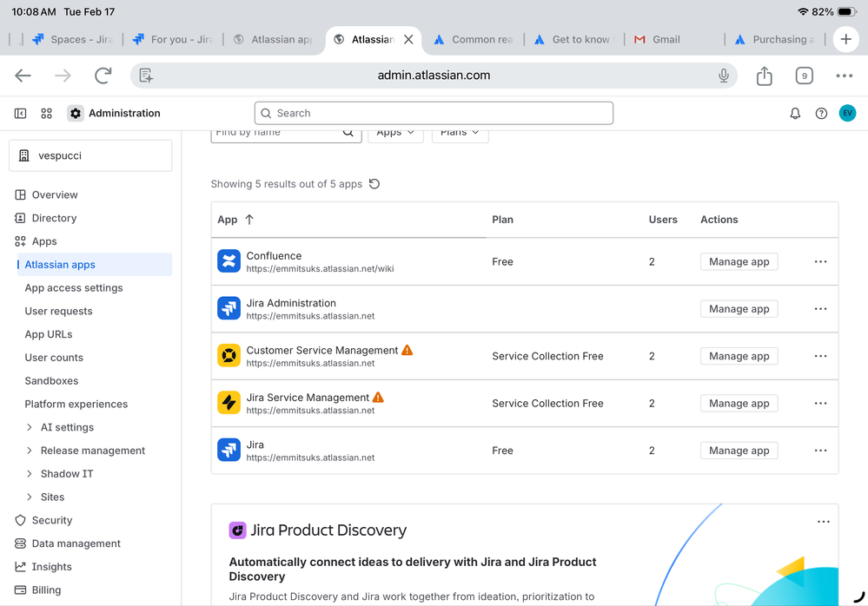Click the browser forward arrow
The image size is (868, 606).
pyautogui.click(x=63, y=76)
